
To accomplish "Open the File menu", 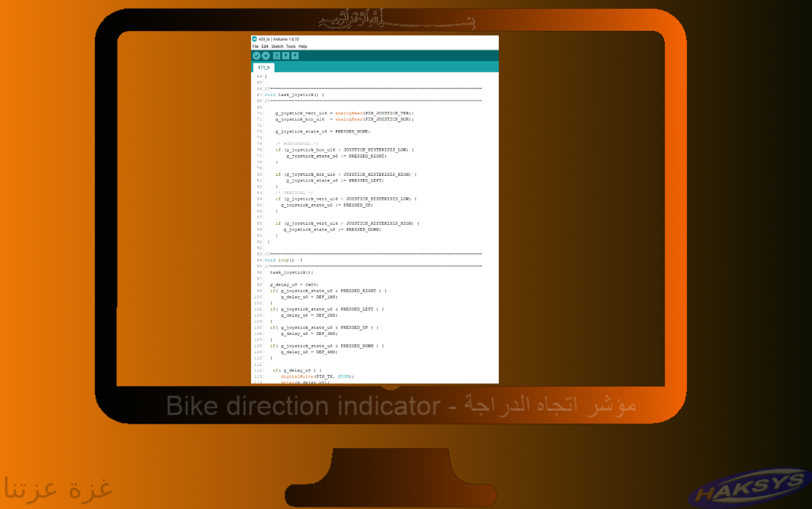I will 255,46.
